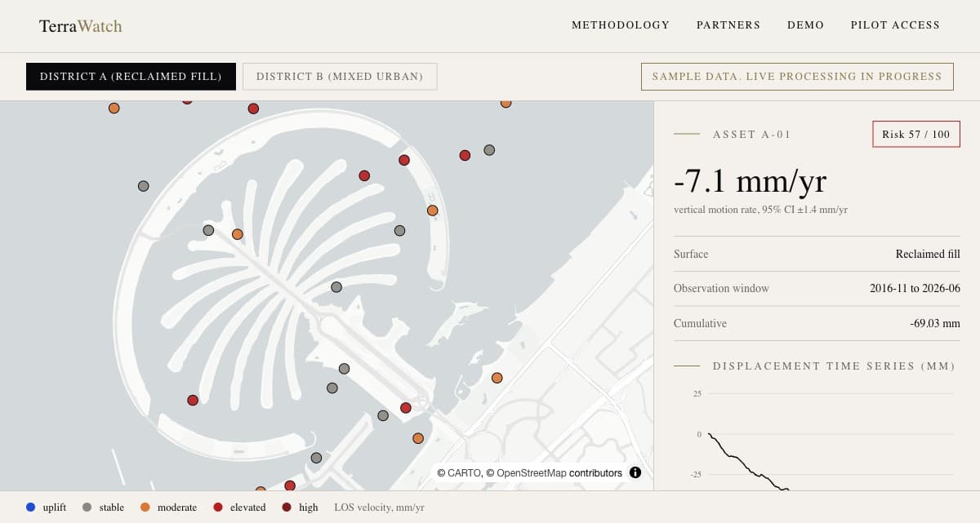Go to the Demo nav item
The image size is (980, 523).
pyautogui.click(x=806, y=25)
